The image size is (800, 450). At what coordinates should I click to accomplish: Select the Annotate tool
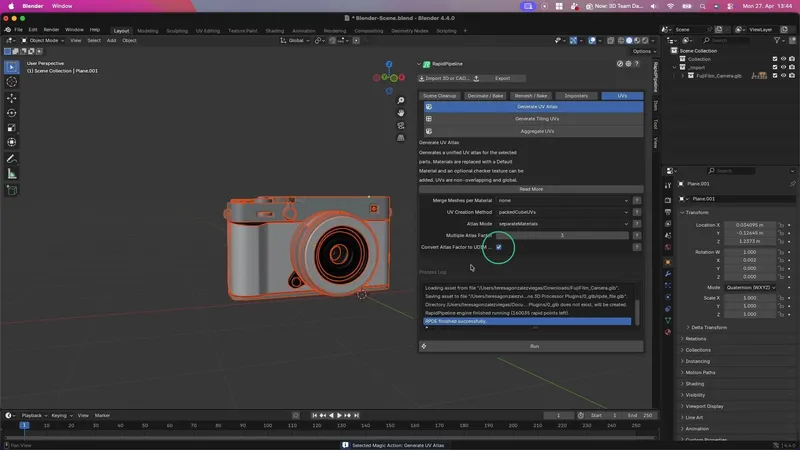pyautogui.click(x=12, y=159)
